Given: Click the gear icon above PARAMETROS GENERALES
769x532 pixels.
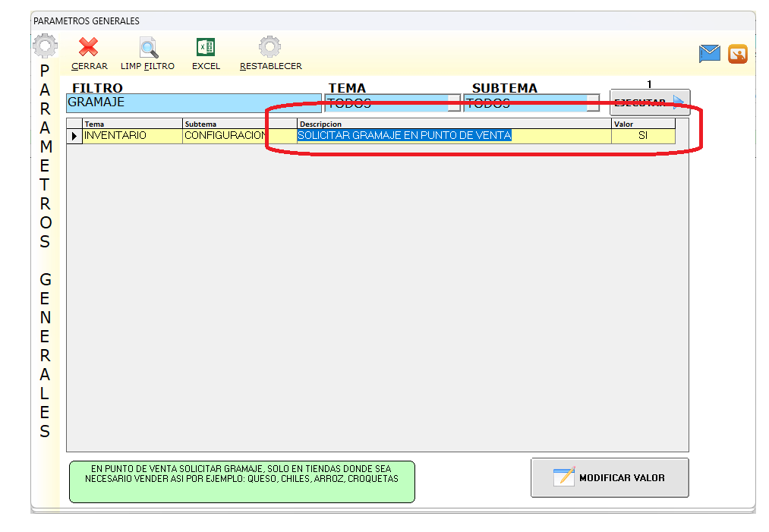Looking at the screenshot, I should pyautogui.click(x=45, y=47).
